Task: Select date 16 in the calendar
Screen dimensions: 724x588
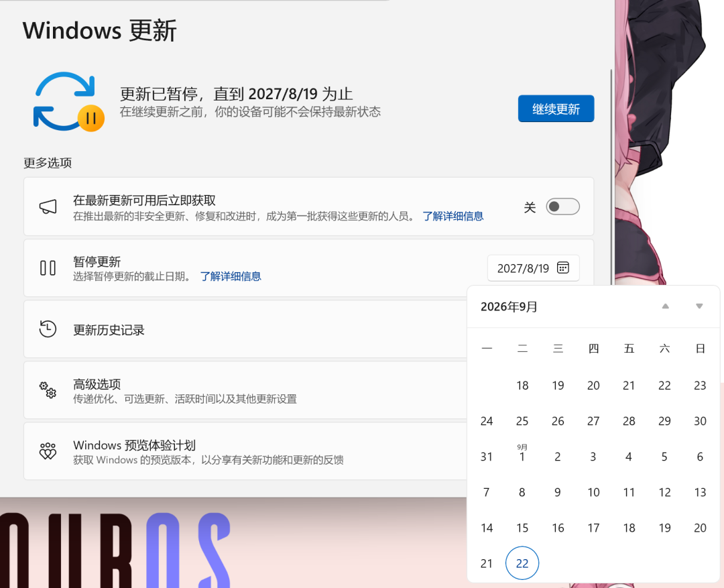Action: 558,528
